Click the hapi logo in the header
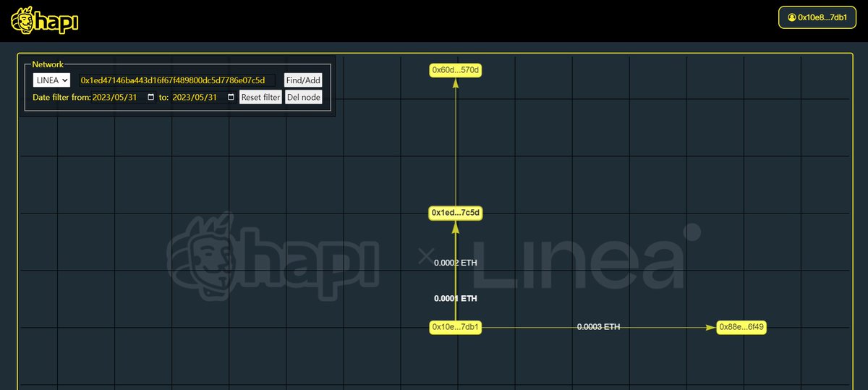Viewport: 868px width, 390px height. click(x=43, y=20)
